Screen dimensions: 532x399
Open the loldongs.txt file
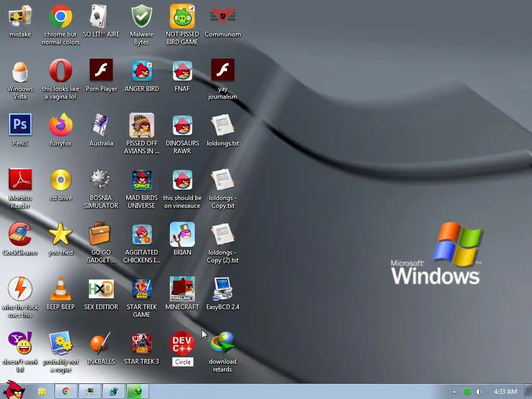tap(222, 125)
